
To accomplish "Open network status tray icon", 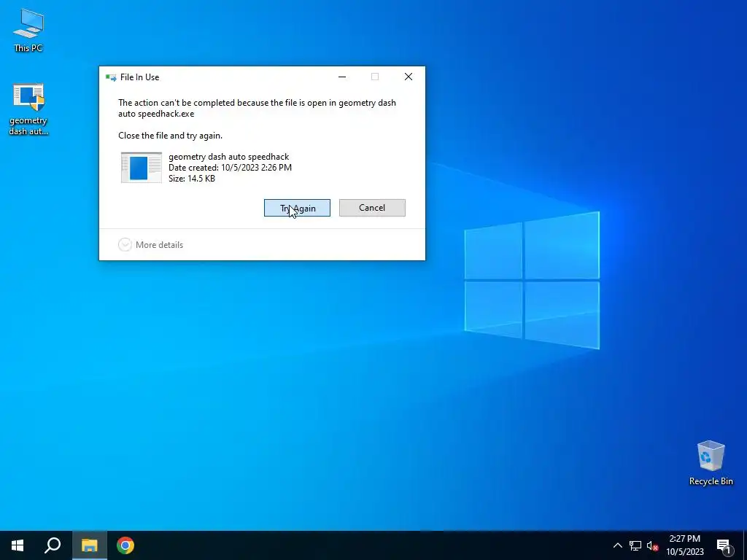I will pyautogui.click(x=635, y=545).
